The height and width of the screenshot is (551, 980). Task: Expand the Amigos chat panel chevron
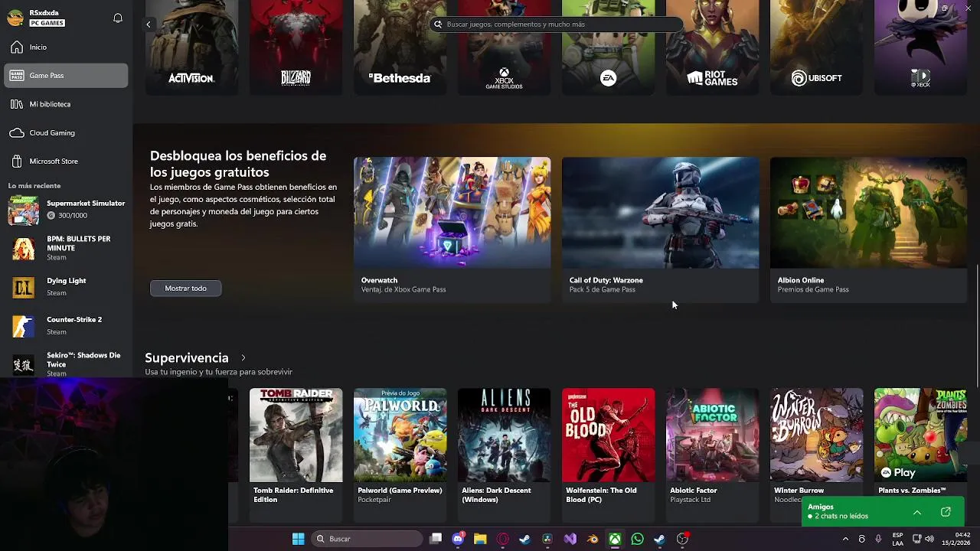[x=917, y=512]
